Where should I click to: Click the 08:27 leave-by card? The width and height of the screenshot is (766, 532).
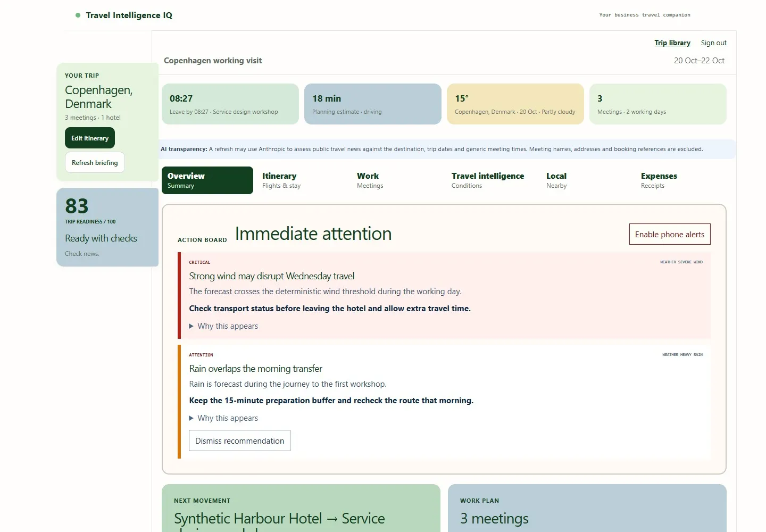[x=230, y=104]
